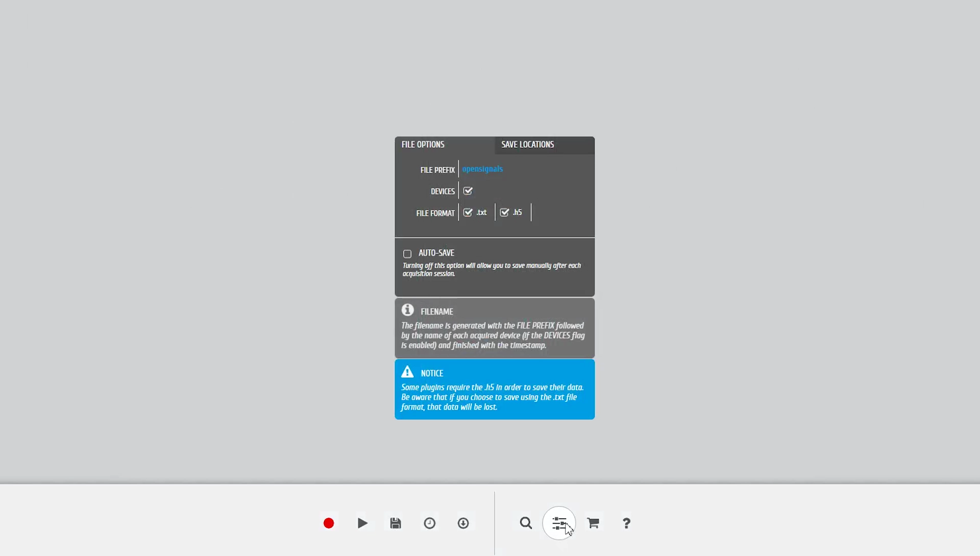The image size is (980, 556).
Task: Uncheck the .h5 file format checkbox
Action: click(x=504, y=212)
